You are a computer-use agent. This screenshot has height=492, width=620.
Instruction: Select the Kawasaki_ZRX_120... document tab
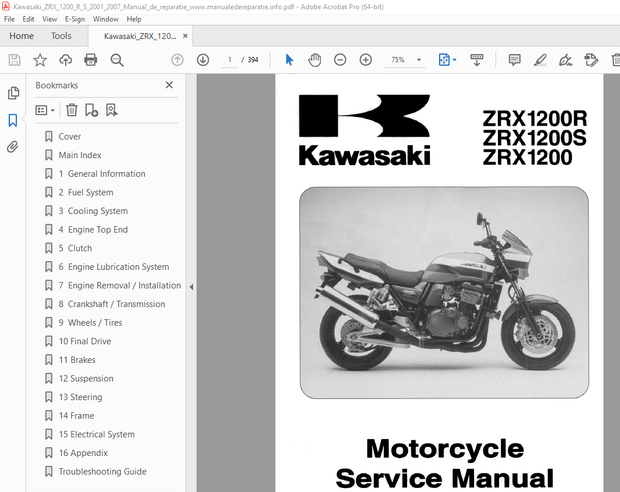click(140, 36)
